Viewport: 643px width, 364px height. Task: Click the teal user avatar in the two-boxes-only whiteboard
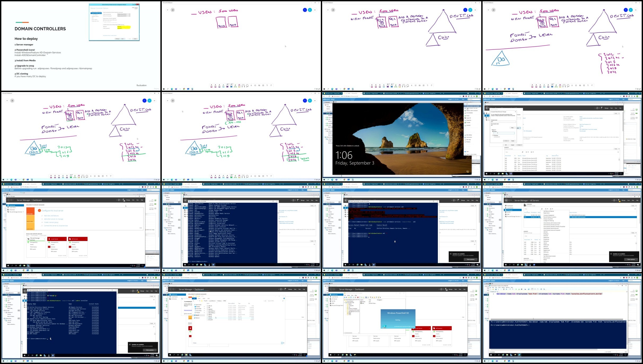pos(310,10)
